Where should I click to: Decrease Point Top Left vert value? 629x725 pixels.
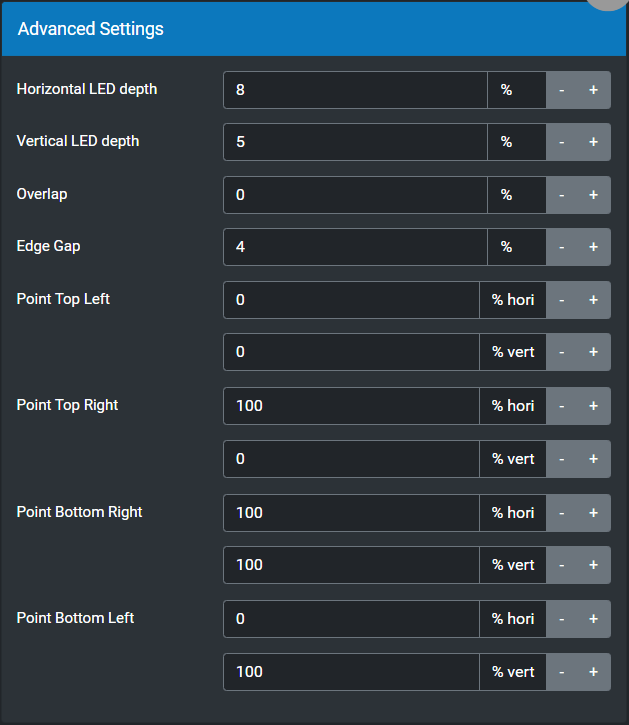[562, 352]
